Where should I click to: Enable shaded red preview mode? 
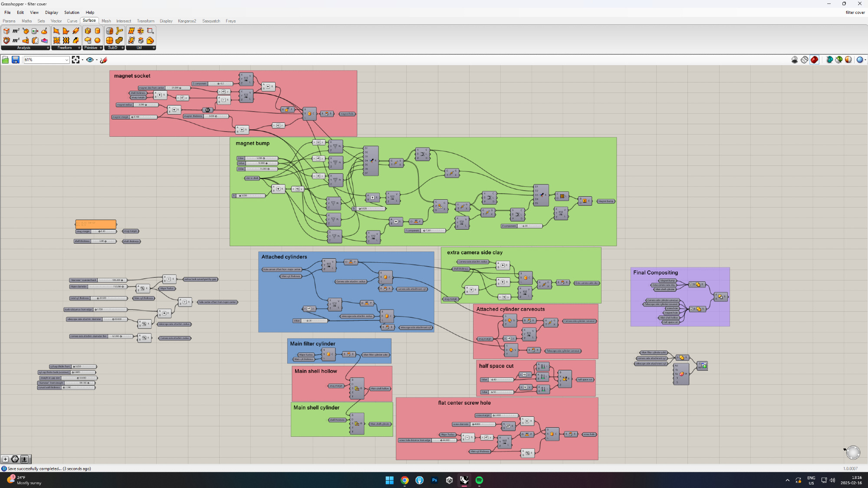pyautogui.click(x=815, y=60)
